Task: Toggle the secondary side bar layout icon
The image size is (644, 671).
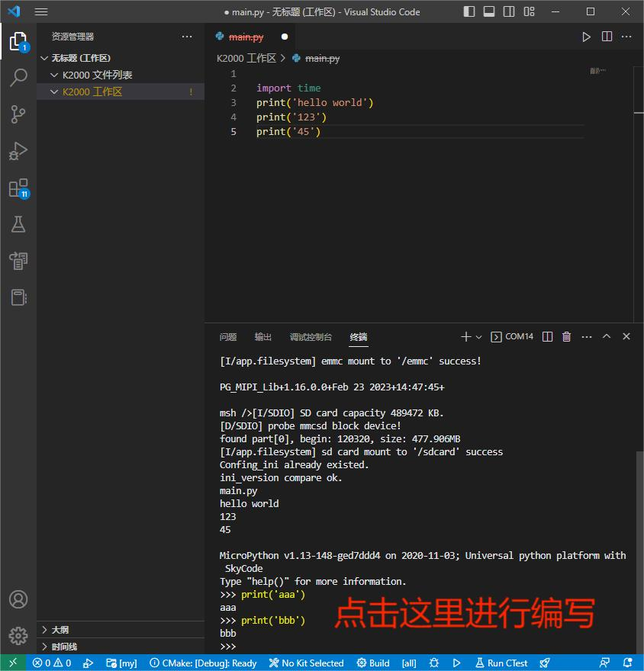Action: (509, 11)
